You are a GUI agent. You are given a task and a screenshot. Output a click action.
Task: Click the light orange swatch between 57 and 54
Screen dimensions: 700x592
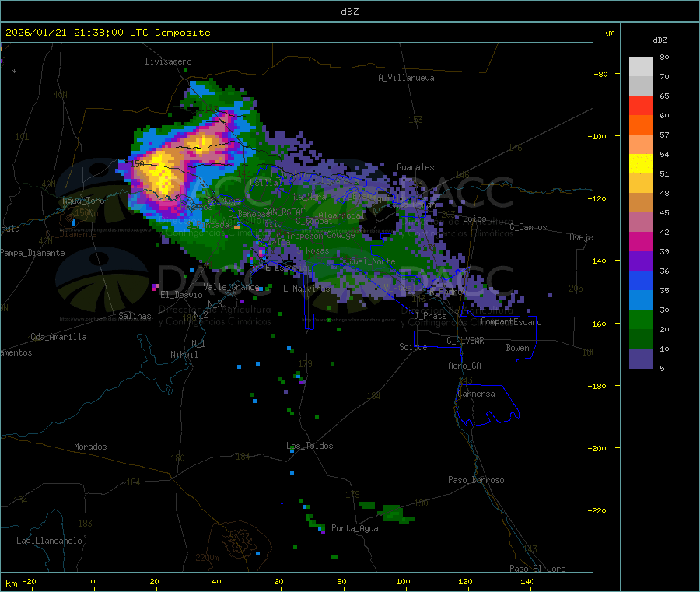click(x=641, y=144)
